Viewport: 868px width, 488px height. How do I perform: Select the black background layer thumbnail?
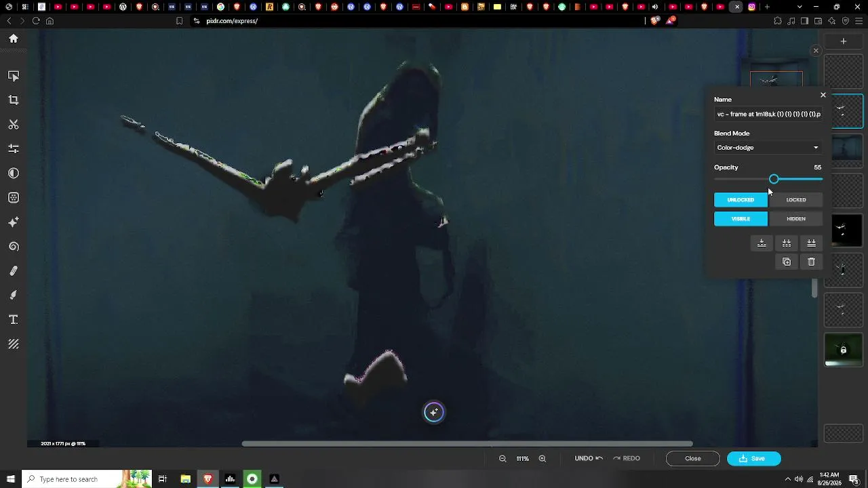844,230
